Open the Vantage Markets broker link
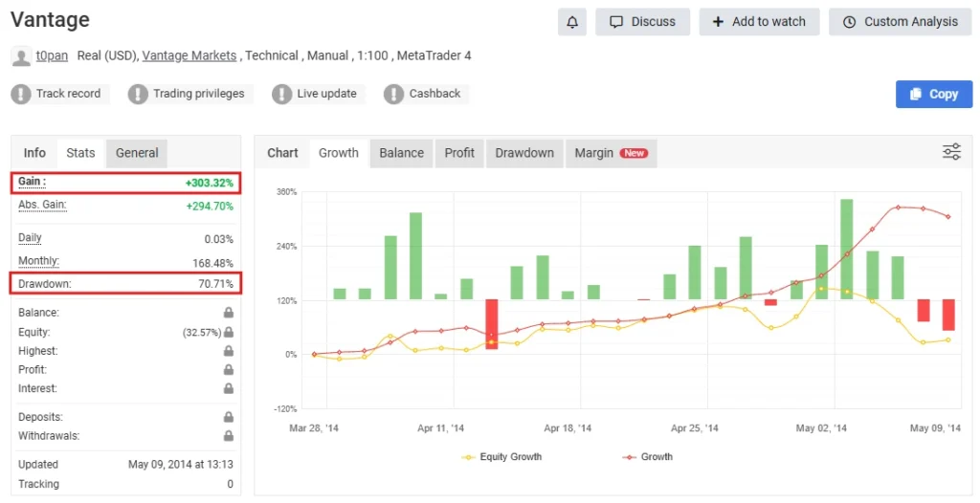Viewport: 980px width, 503px height. (x=189, y=55)
